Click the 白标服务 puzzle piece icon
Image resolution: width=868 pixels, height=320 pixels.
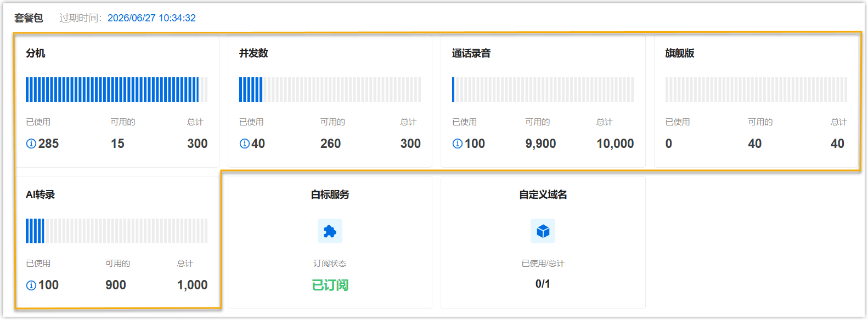pos(330,231)
